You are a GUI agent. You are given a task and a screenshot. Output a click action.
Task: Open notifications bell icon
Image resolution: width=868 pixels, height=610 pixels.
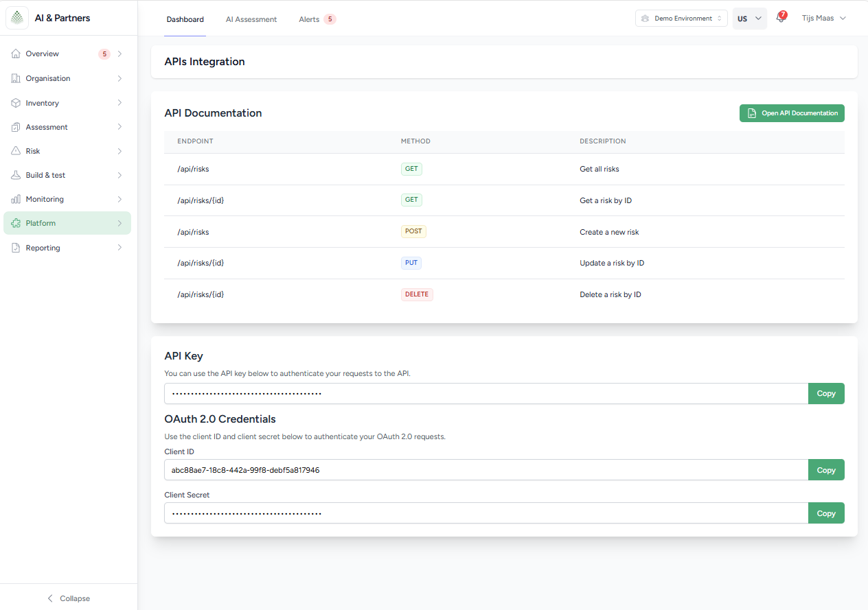(x=780, y=19)
